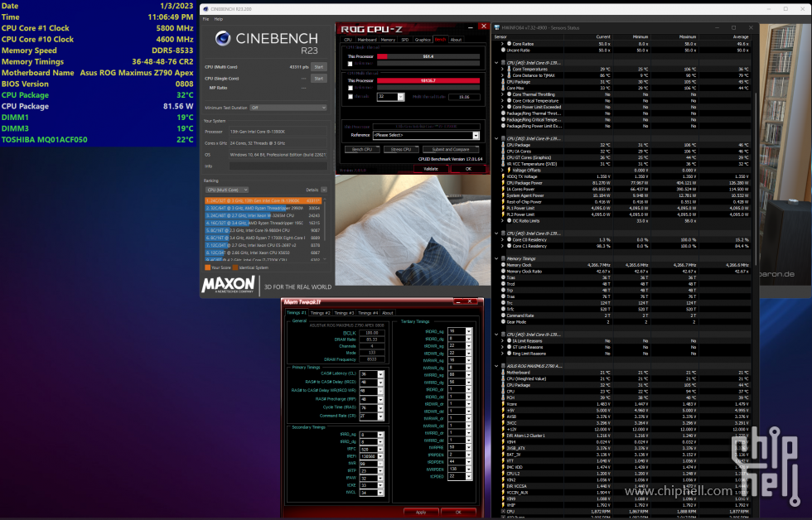The width and height of the screenshot is (812, 520).
Task: Switch to Timings #2 tab in MemTweakIt
Action: click(321, 313)
